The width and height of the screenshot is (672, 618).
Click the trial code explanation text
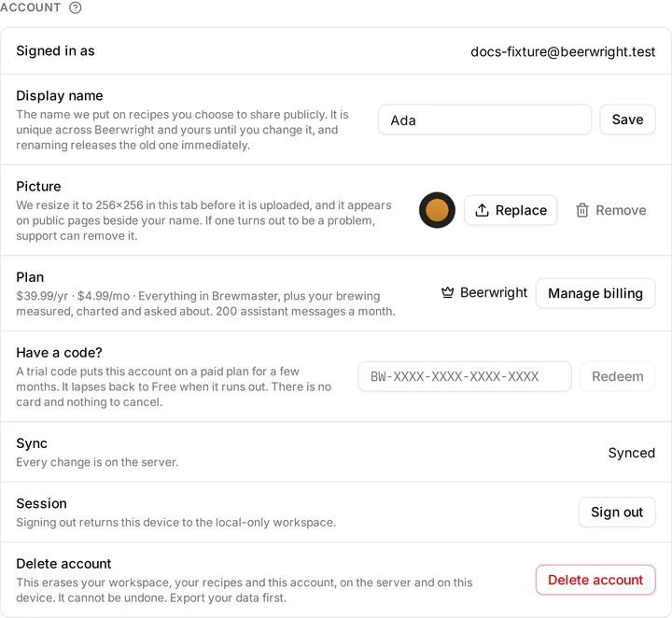174,386
